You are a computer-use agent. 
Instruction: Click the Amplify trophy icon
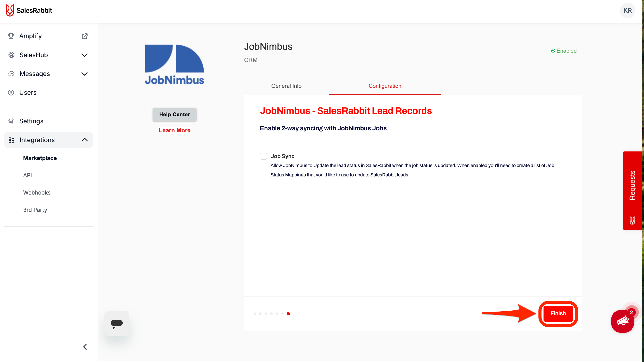11,36
